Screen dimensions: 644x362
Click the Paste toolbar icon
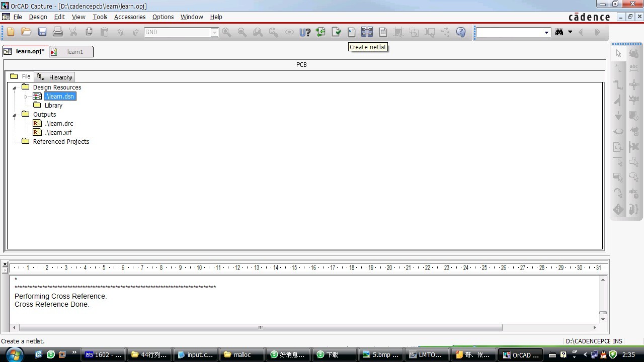105,32
